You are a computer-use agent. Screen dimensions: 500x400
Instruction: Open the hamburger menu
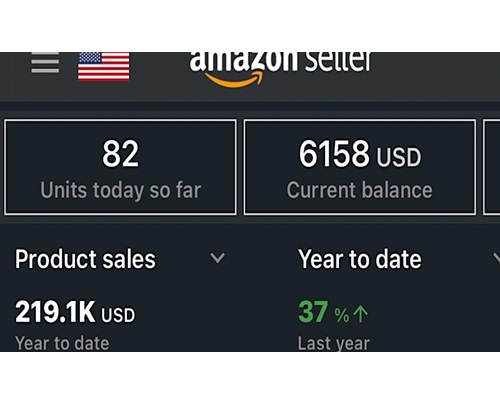point(45,63)
